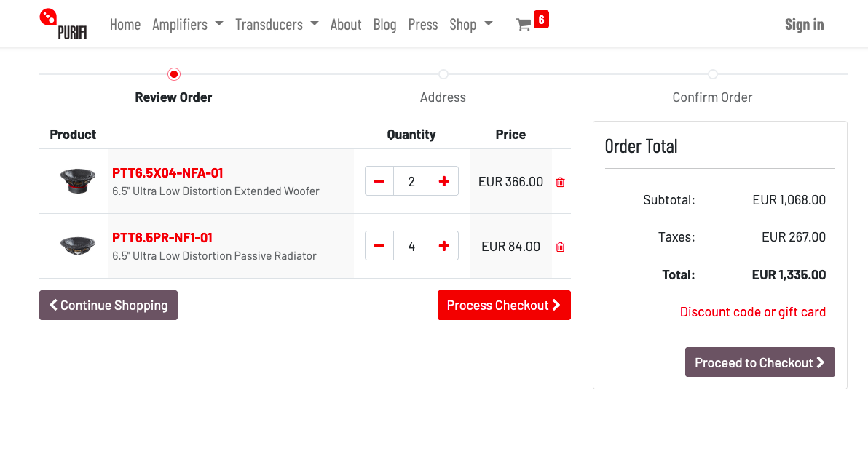868x462 pixels.
Task: Click the woofer quantity input field
Action: [411, 181]
